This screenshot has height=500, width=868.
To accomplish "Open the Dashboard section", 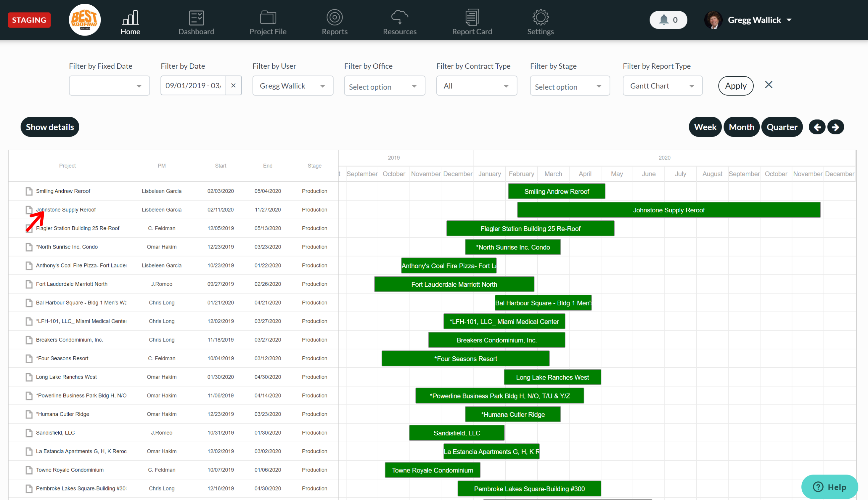I will pyautogui.click(x=196, y=20).
